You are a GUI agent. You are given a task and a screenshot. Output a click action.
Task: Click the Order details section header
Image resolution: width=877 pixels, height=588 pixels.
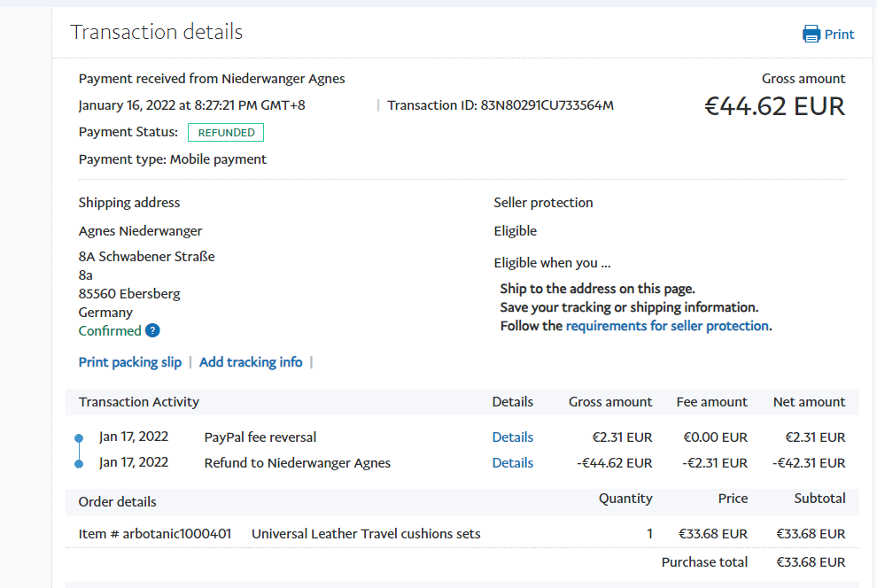point(118,502)
